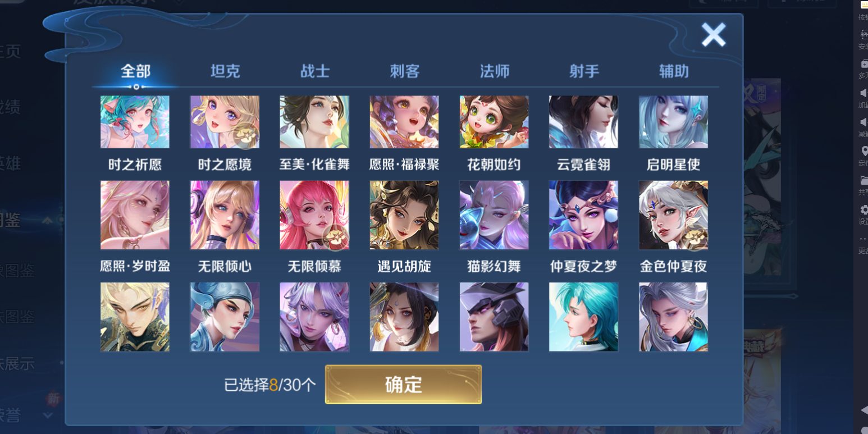Pick the 猫影幻舞 skin portrait
Viewport: 868px width, 434px height.
(494, 215)
